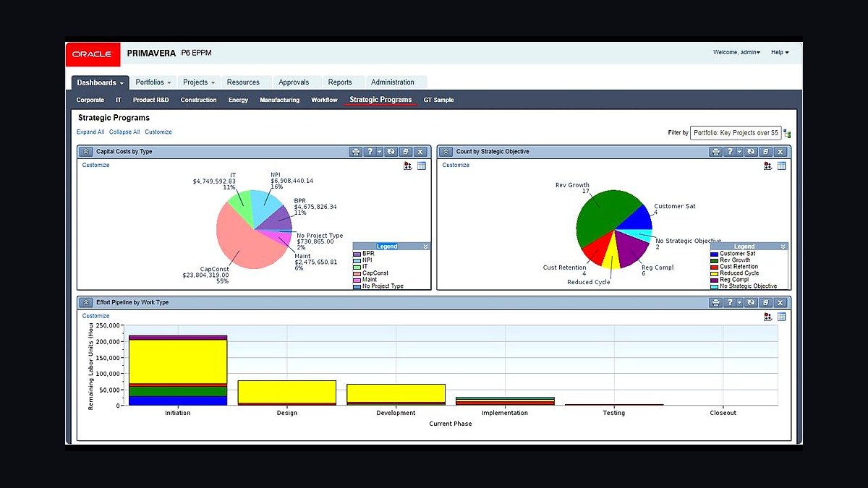The height and width of the screenshot is (488, 868).
Task: Refresh the Effort Pipeline by Work Type portlet
Action: click(751, 302)
